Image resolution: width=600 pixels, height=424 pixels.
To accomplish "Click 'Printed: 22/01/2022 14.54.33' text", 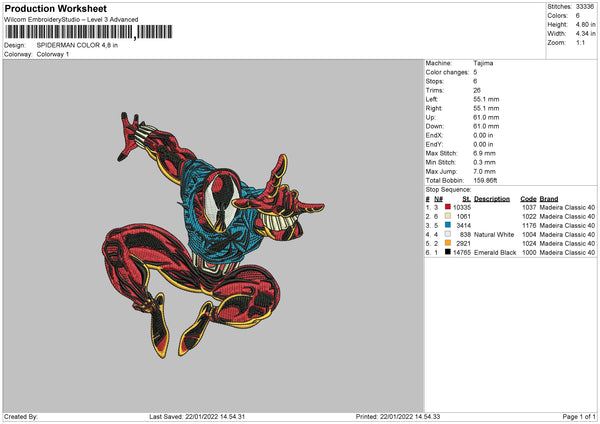I will pyautogui.click(x=398, y=416).
